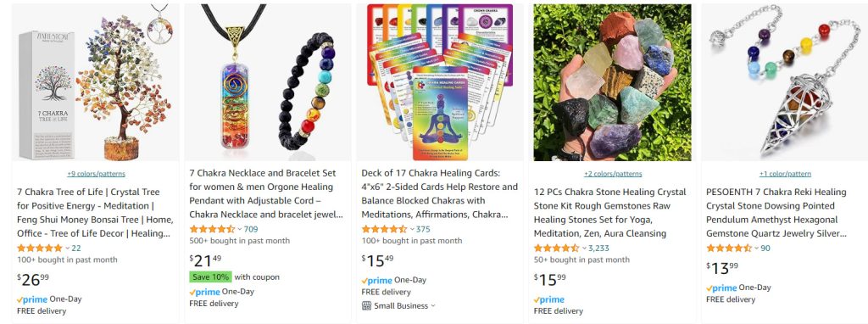
Task: Click the Save 10% coupon badge
Action: click(x=210, y=277)
